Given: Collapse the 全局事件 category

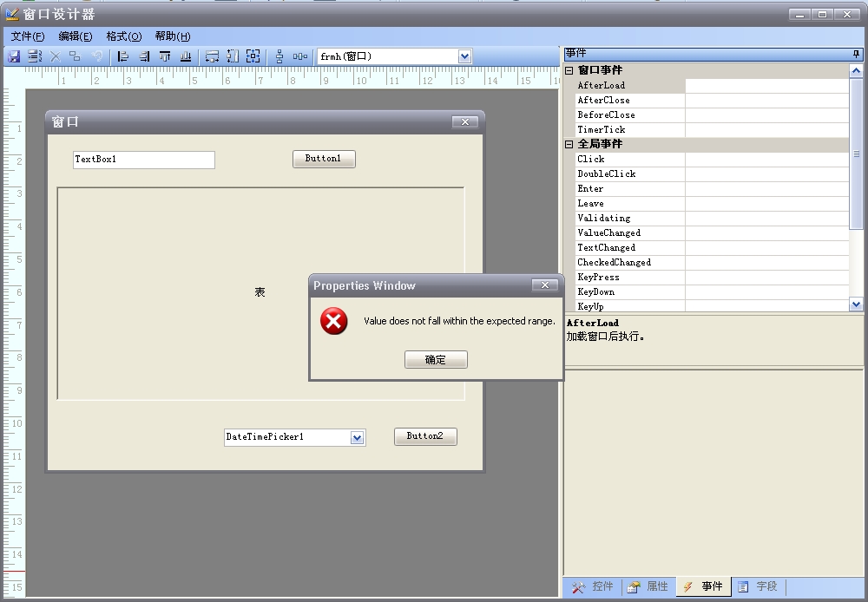Looking at the screenshot, I should 569,144.
